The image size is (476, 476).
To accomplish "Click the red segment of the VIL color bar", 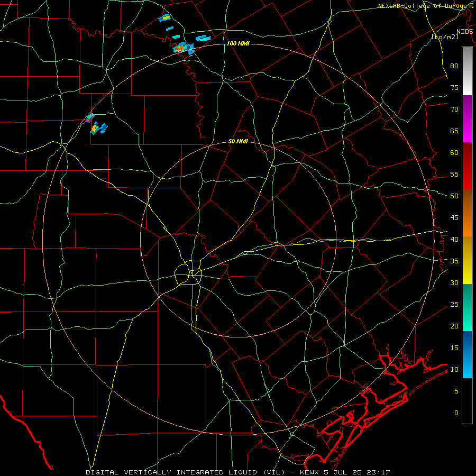I will click(x=467, y=166).
